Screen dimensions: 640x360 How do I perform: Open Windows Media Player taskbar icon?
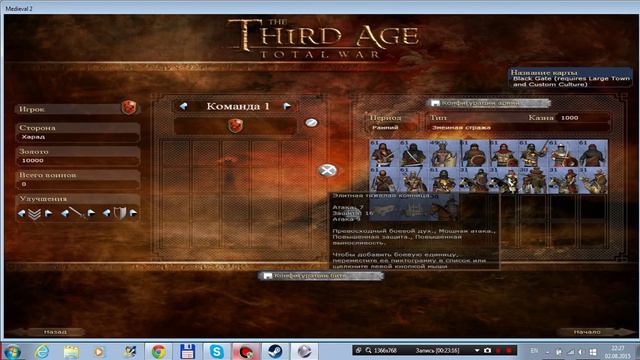99,351
